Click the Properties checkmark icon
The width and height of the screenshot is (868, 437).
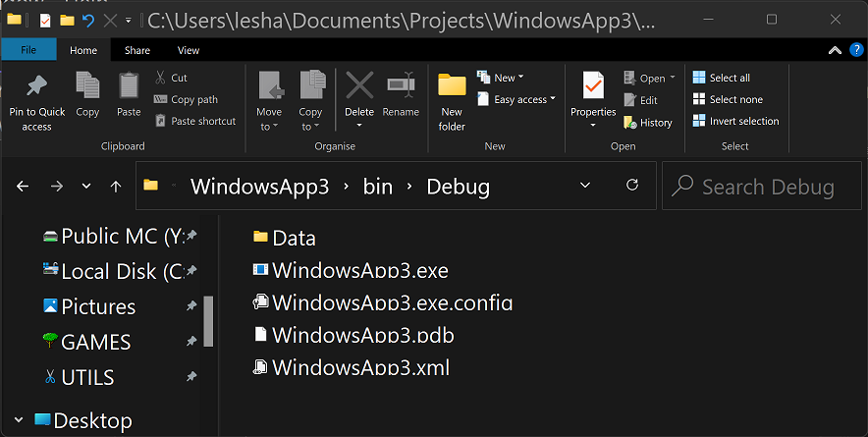[593, 85]
